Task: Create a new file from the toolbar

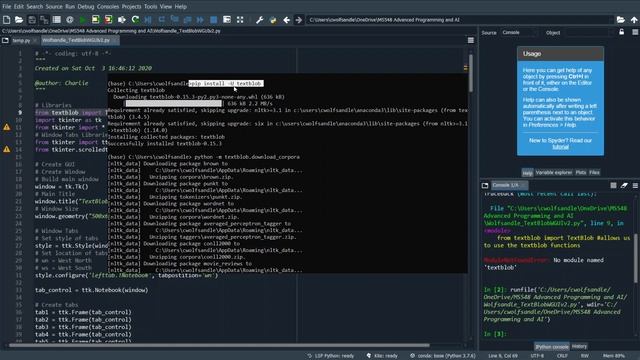Action: [7, 20]
